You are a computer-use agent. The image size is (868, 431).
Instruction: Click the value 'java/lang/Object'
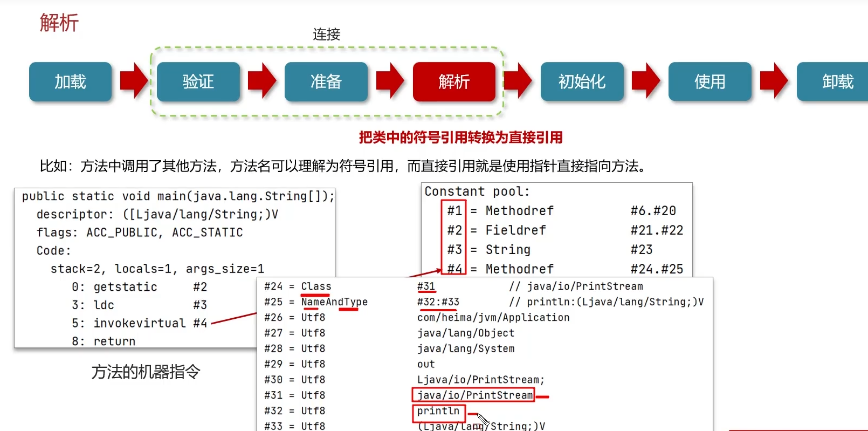466,333
